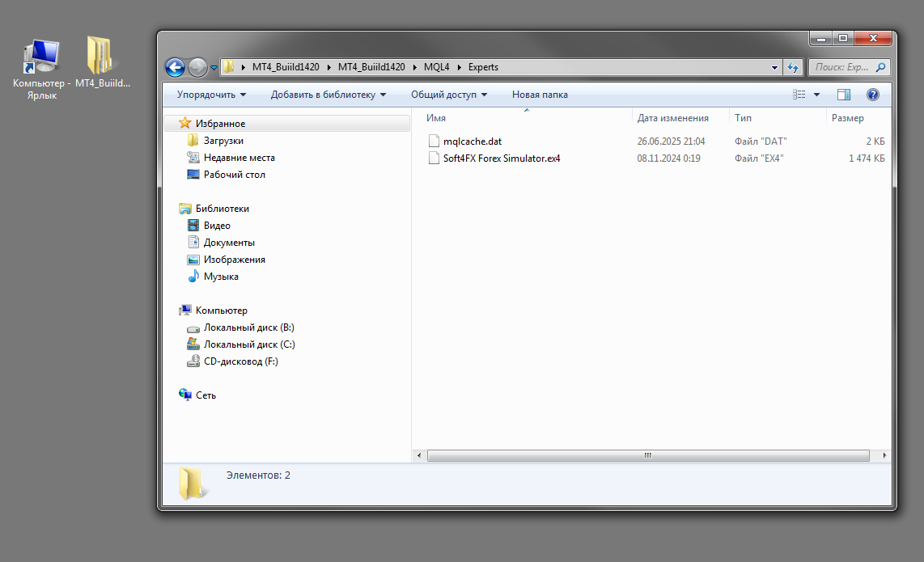Click the Музыка note icon

coord(193,277)
